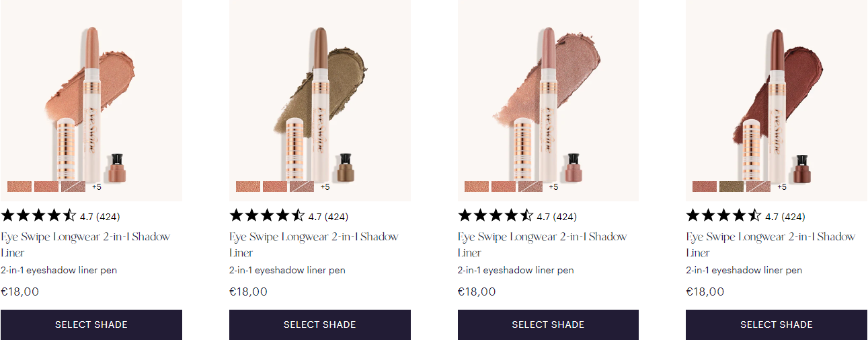Select the olive green swatch on the fourth product
868x340 pixels.
pyautogui.click(x=731, y=186)
